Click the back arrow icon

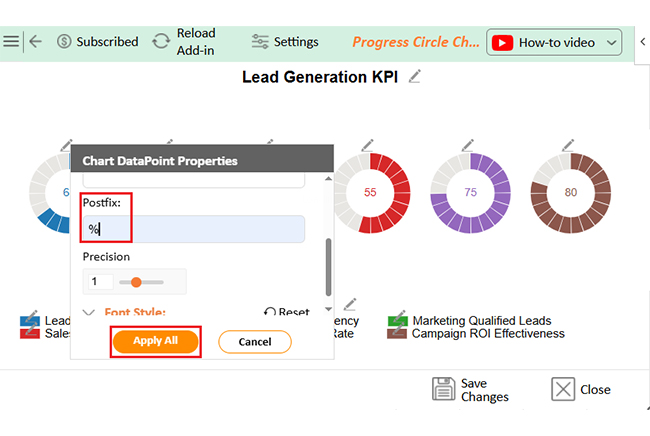(x=36, y=42)
